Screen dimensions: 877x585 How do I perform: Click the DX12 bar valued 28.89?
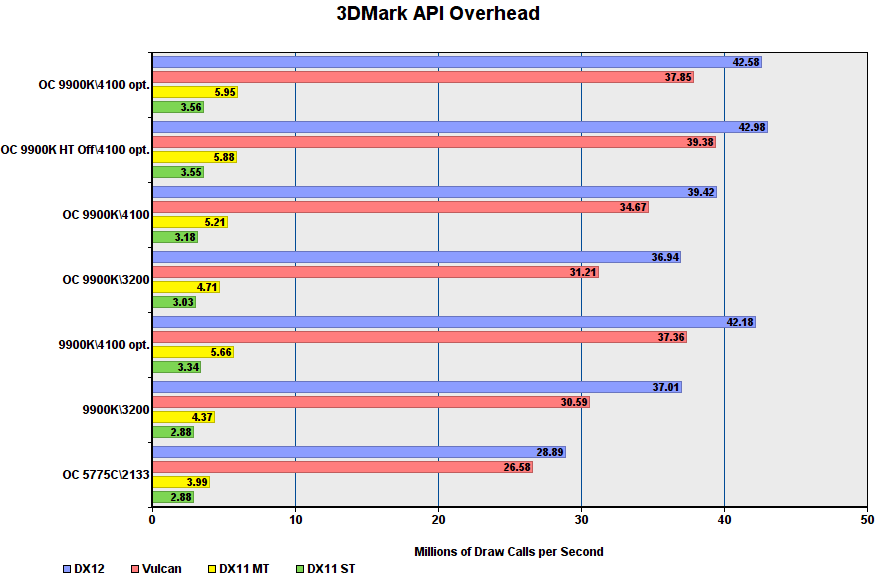359,452
